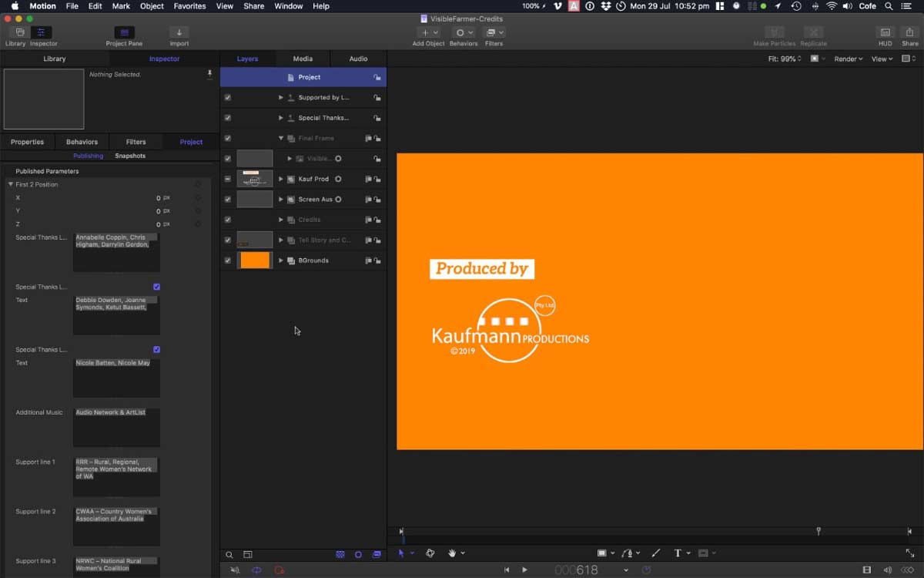
Task: Open the Inspector button in the toolbar
Action: [x=42, y=32]
